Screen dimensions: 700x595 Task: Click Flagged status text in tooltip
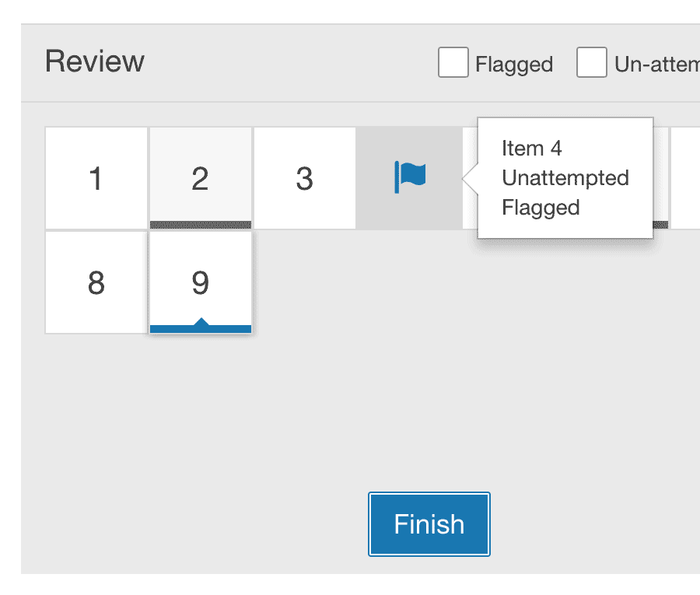coord(541,208)
